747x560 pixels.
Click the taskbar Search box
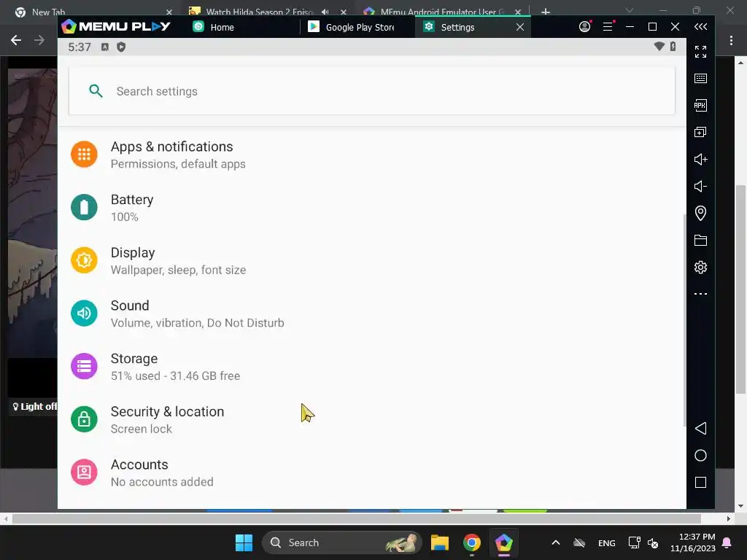click(x=341, y=542)
